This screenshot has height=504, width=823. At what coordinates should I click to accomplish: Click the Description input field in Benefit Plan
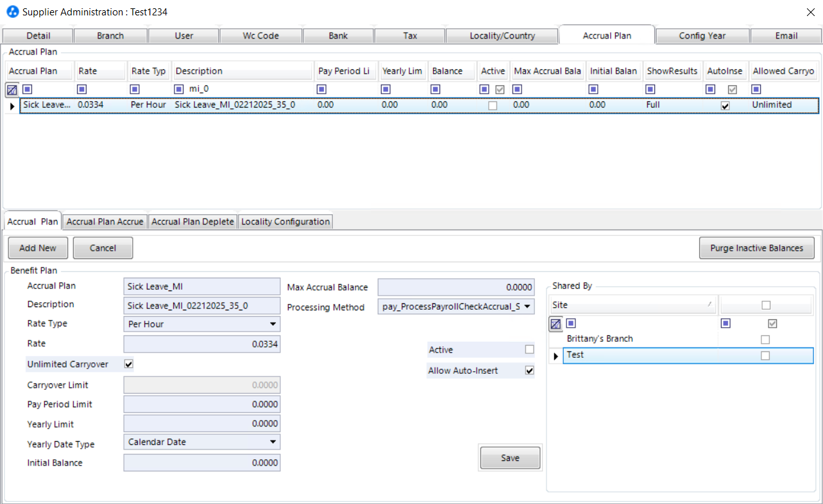(201, 305)
